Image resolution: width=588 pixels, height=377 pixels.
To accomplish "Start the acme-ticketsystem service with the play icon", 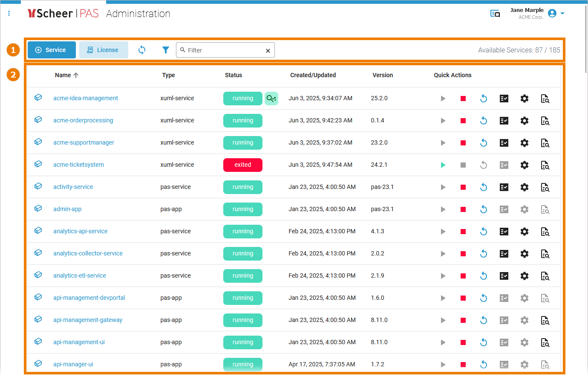I will (x=443, y=165).
